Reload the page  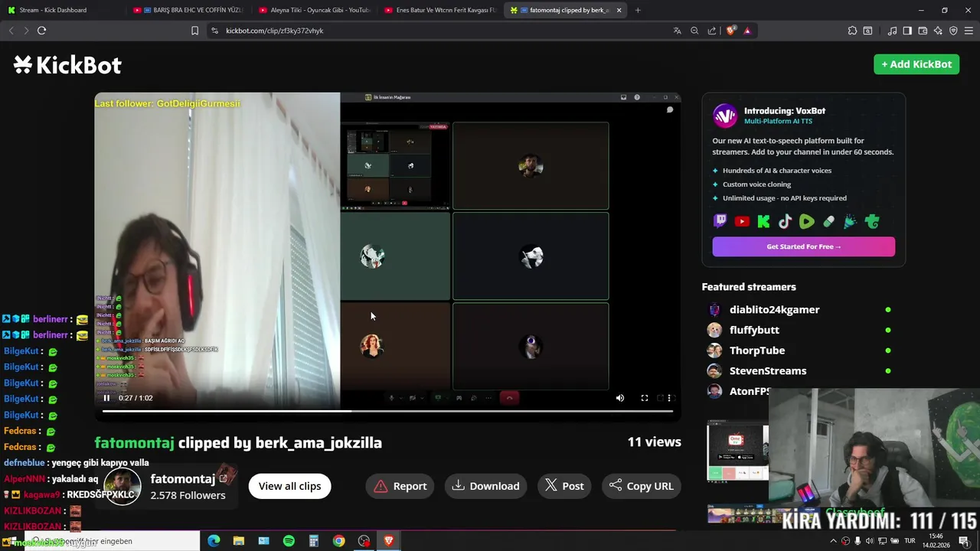tap(41, 31)
